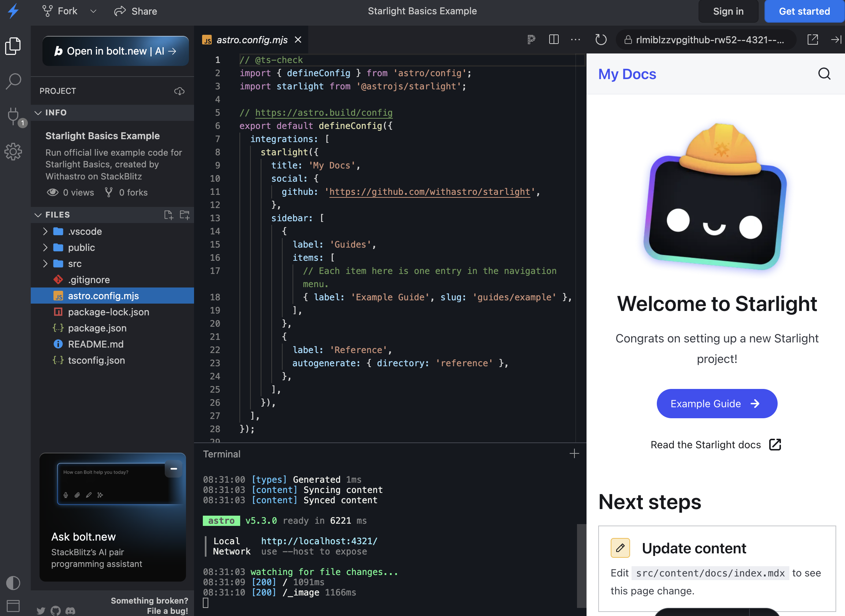The width and height of the screenshot is (845, 616).
Task: Add a new terminal with plus icon
Action: tap(574, 454)
